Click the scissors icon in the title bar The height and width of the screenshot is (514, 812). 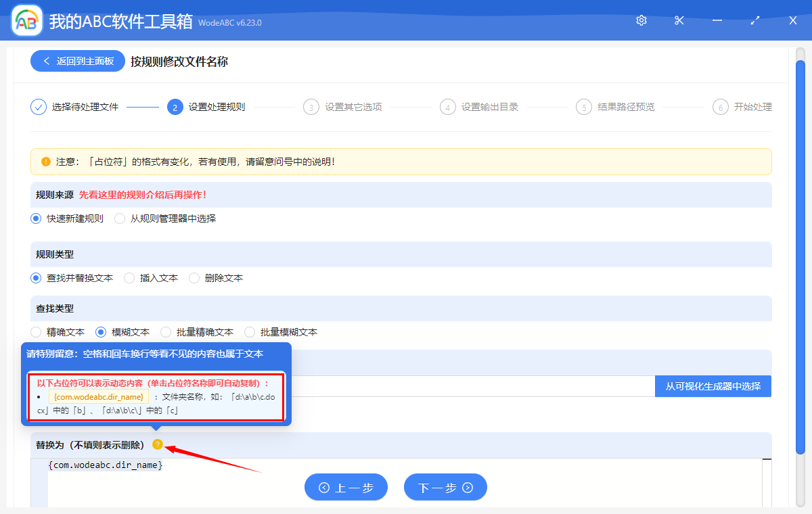pyautogui.click(x=679, y=20)
